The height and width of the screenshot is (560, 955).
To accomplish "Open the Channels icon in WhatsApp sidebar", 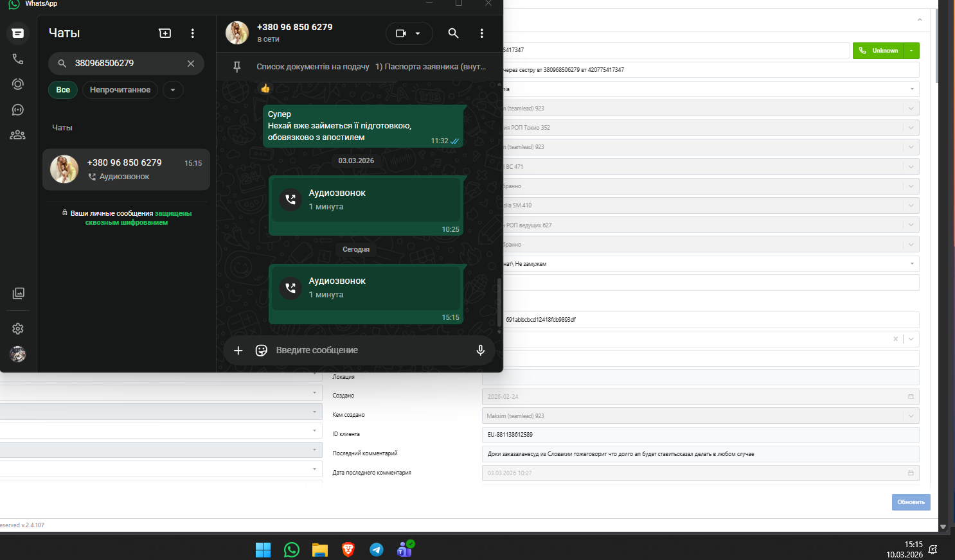I will (18, 110).
